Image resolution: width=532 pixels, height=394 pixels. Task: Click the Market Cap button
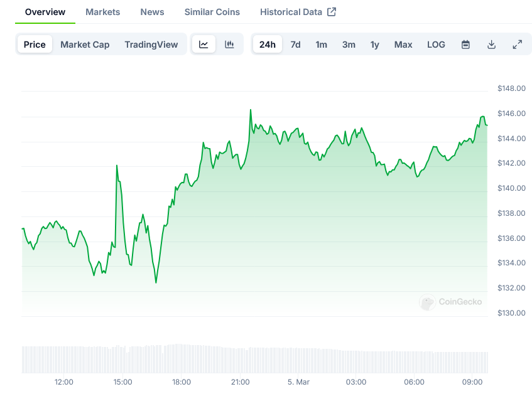(85, 44)
